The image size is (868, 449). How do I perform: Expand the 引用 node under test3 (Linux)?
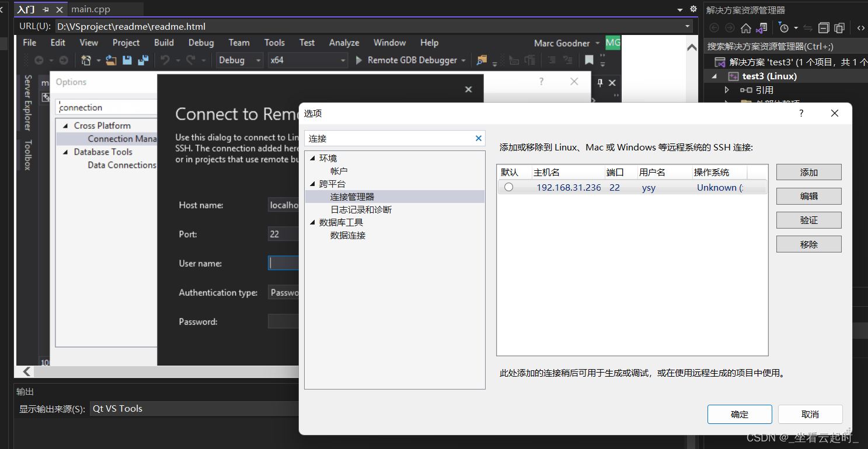pos(726,90)
